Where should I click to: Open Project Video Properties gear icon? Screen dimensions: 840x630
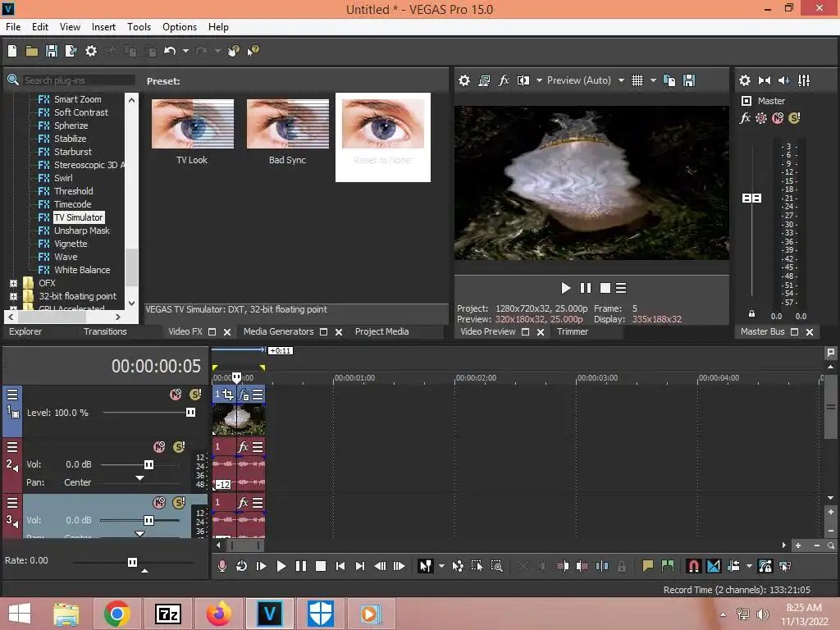[x=464, y=80]
